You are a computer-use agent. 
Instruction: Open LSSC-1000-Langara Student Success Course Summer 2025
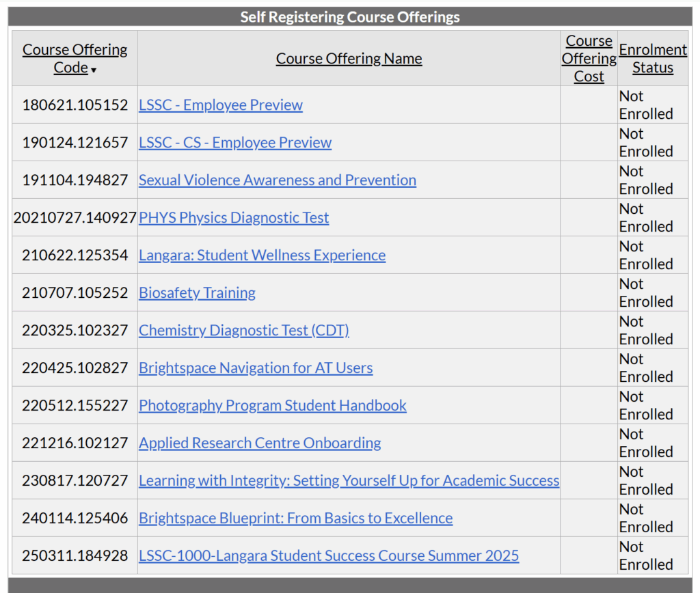328,555
